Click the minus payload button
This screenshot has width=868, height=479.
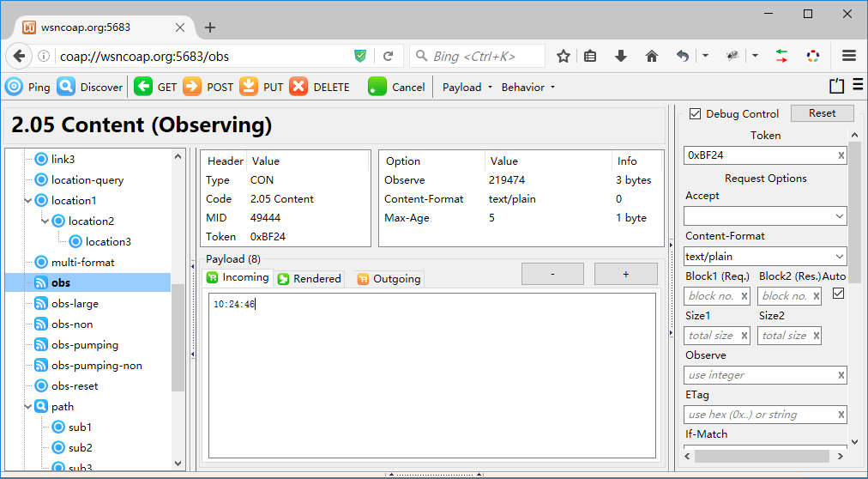click(x=552, y=274)
